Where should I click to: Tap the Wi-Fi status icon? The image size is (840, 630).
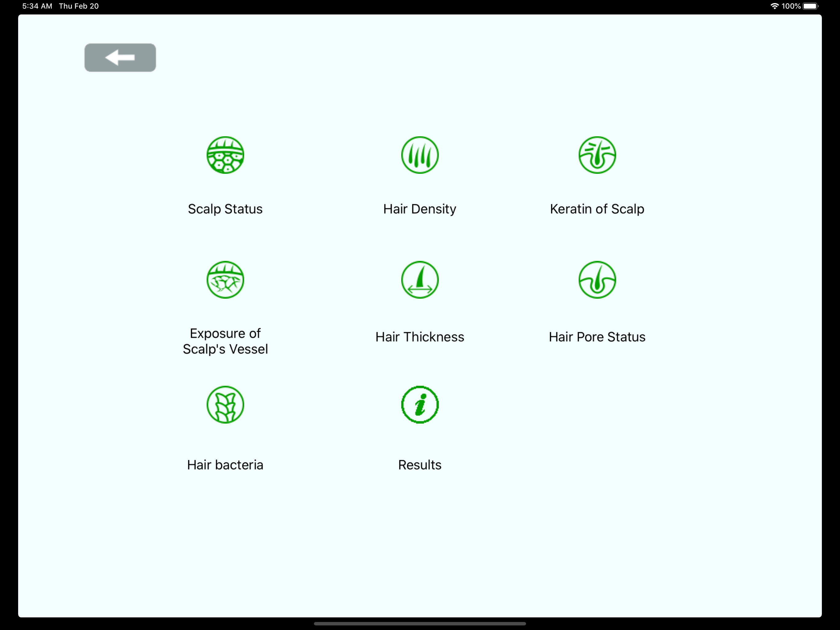[774, 6]
